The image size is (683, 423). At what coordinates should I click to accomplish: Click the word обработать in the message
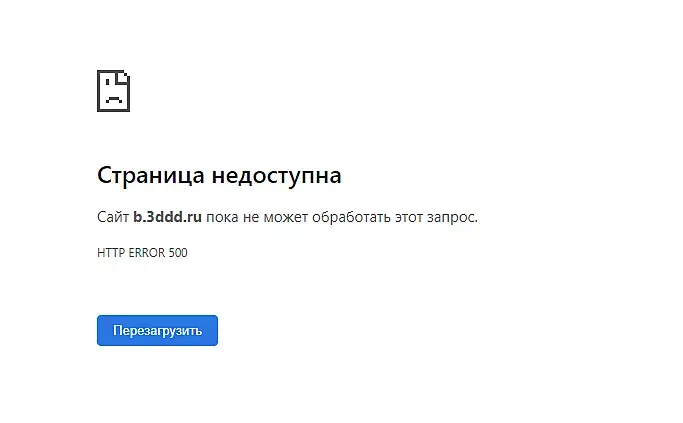352,217
